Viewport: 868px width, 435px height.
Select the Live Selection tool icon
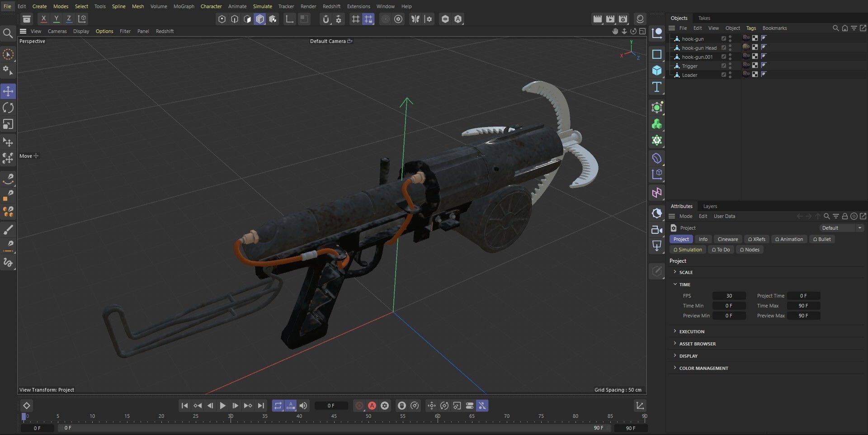(x=8, y=54)
